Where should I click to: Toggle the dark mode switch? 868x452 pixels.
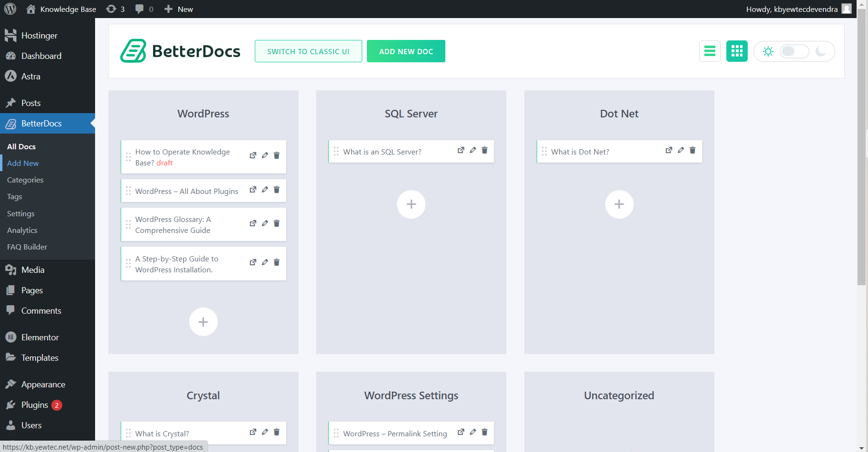click(794, 51)
